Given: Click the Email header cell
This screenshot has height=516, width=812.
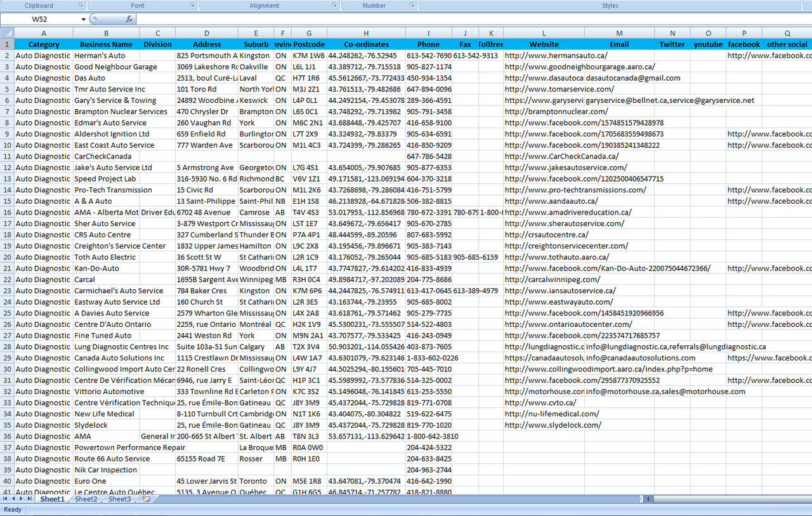Looking at the screenshot, I should click(619, 44).
